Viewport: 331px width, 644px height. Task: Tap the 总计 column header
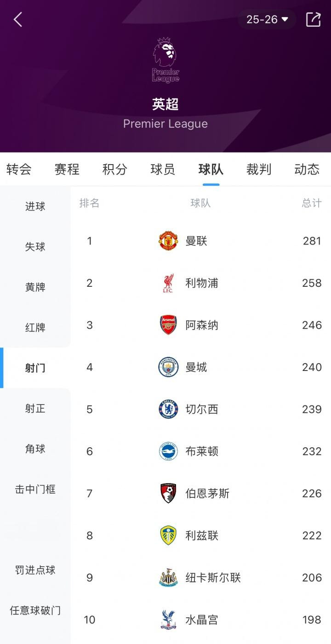[312, 203]
